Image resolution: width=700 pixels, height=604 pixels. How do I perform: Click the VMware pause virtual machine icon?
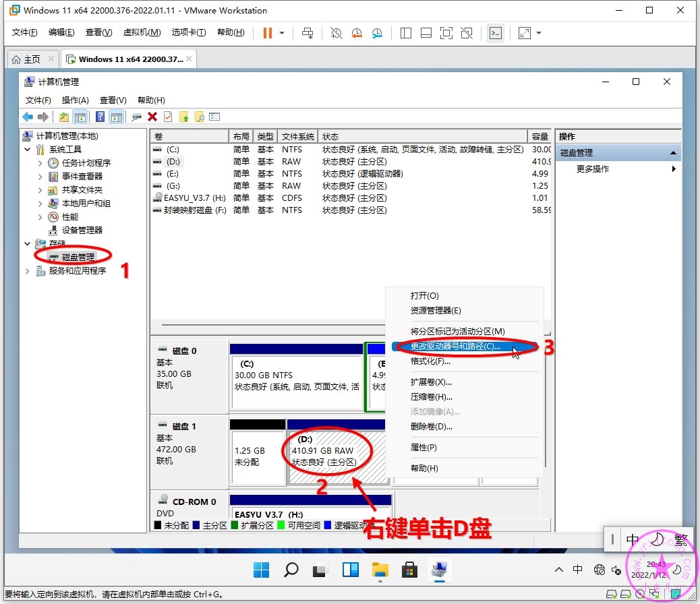(x=268, y=33)
